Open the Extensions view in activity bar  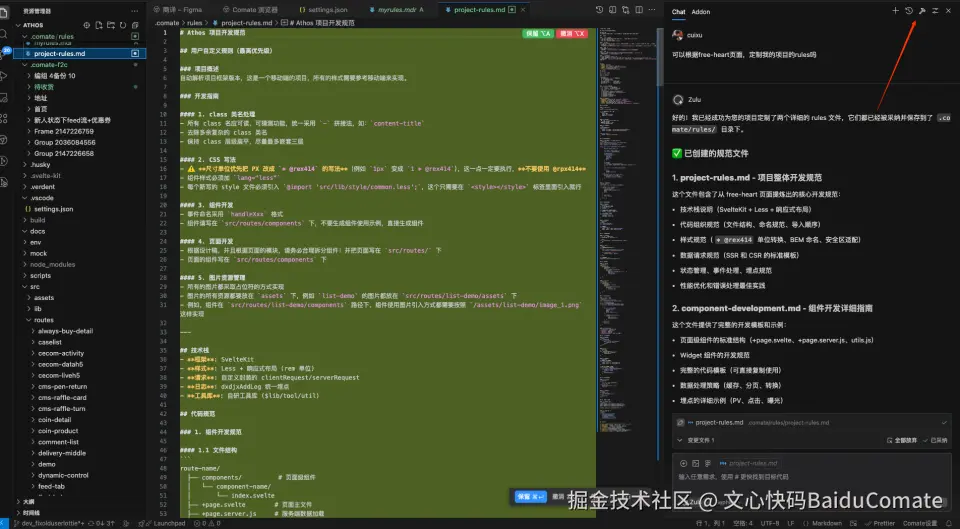click(4, 119)
